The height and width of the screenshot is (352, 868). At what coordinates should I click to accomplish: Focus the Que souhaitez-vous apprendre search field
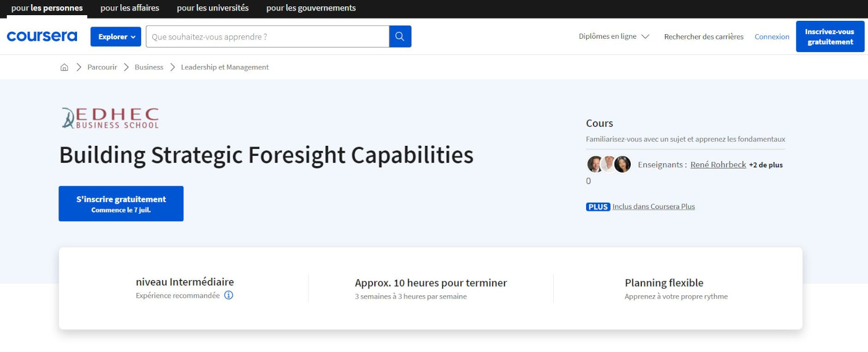[267, 36]
